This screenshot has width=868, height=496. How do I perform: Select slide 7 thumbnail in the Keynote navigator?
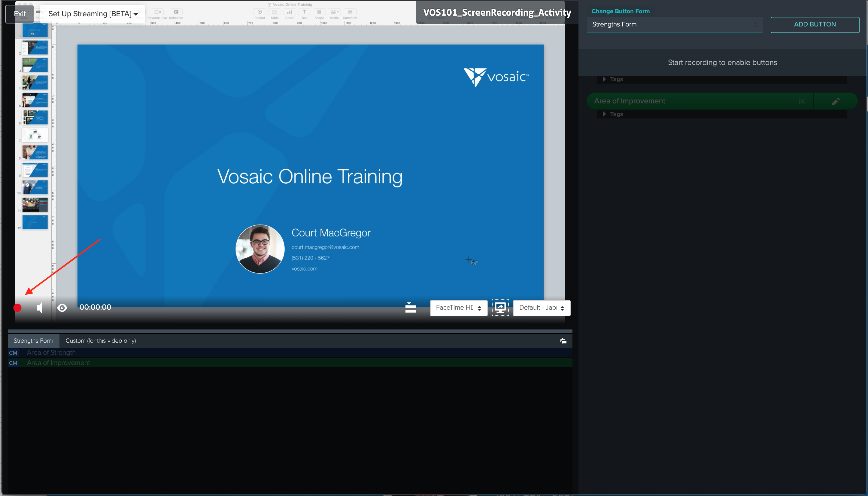pyautogui.click(x=35, y=135)
